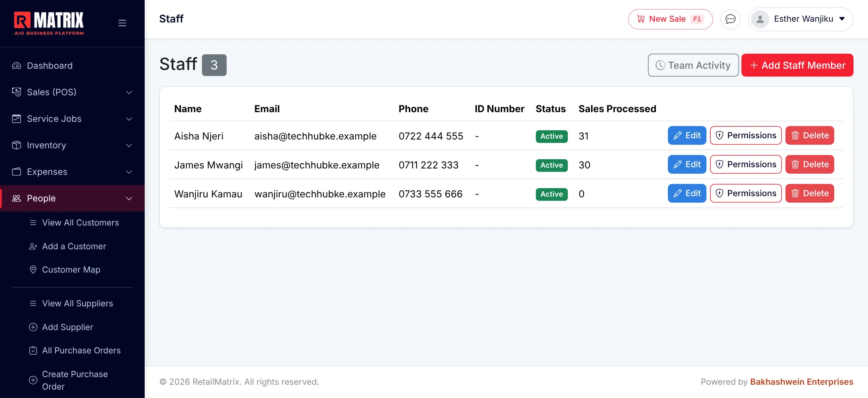Expand the Service Jobs chevron

pos(129,119)
